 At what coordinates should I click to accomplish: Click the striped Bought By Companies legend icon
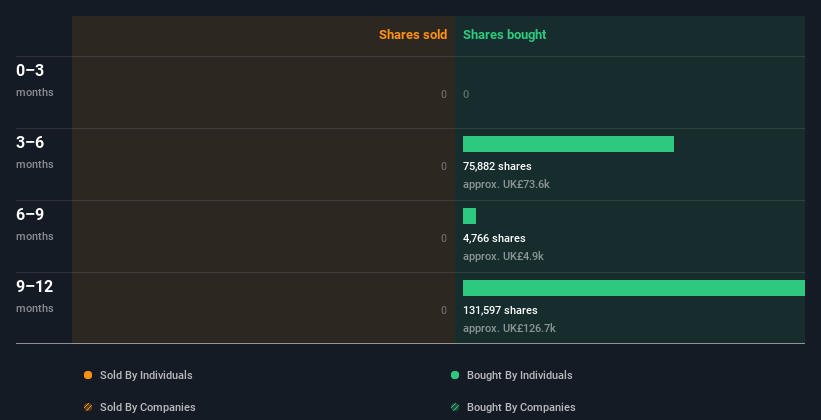point(455,407)
